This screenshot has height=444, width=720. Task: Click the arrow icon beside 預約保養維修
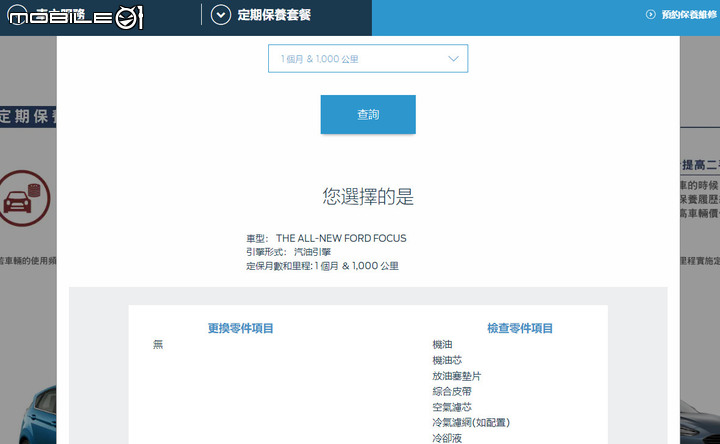tap(651, 15)
